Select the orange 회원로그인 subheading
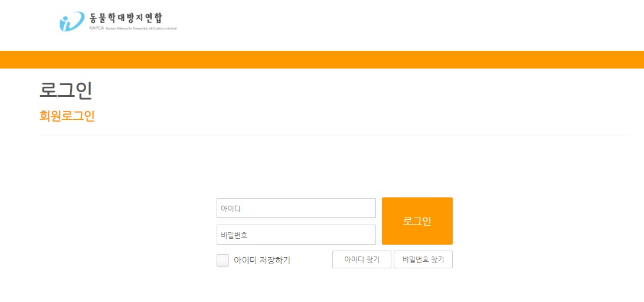644x302 pixels. coord(67,116)
